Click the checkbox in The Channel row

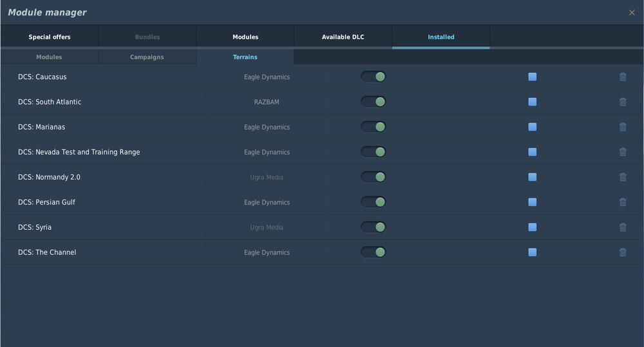[533, 252]
